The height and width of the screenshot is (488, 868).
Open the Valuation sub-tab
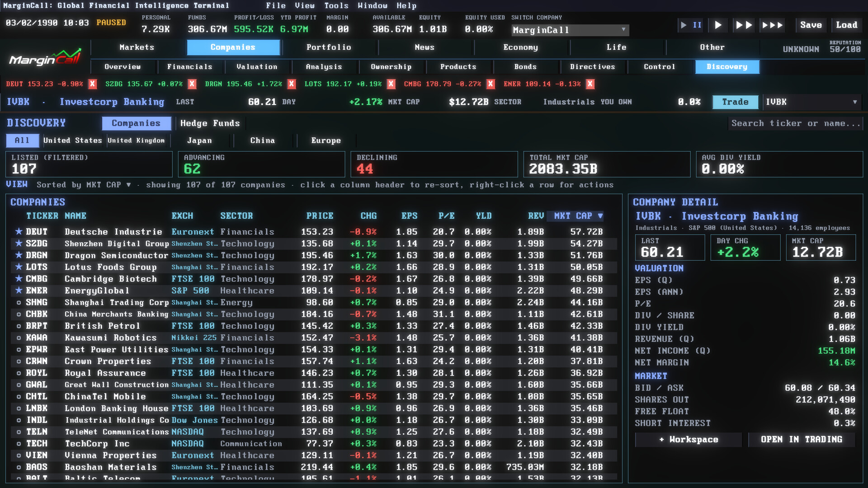click(257, 67)
